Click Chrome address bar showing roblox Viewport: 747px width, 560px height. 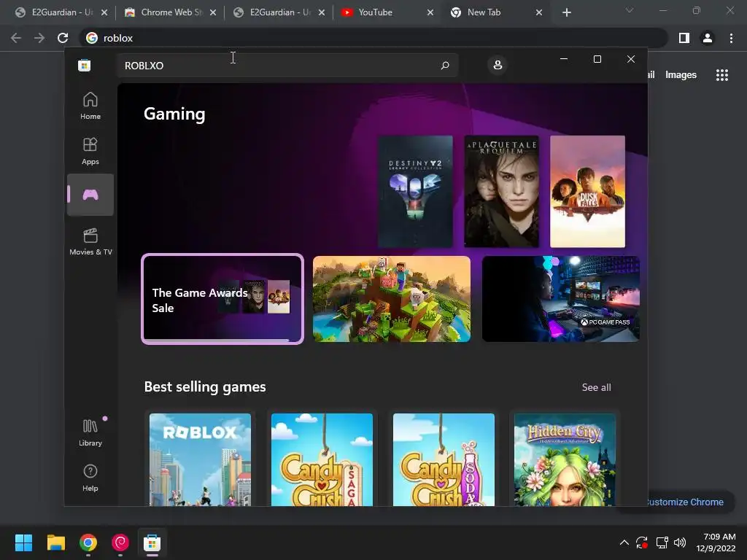[x=373, y=38]
